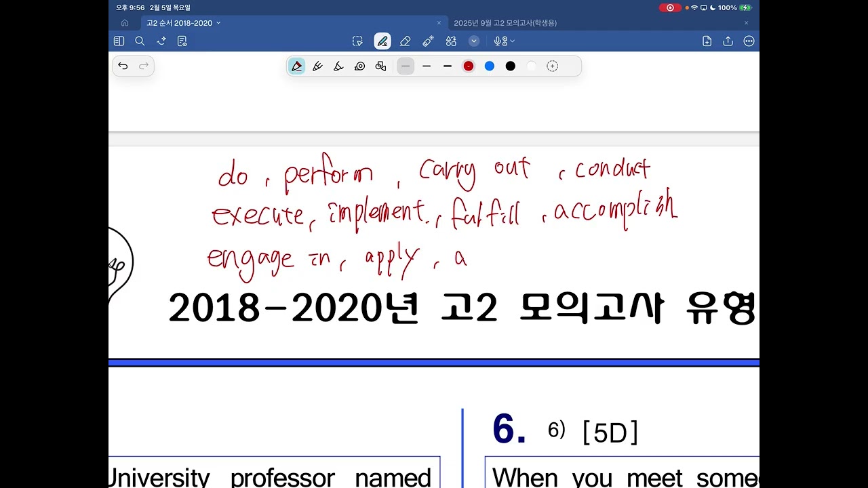Open the share and export icon
The width and height of the screenshot is (868, 488).
click(x=728, y=41)
